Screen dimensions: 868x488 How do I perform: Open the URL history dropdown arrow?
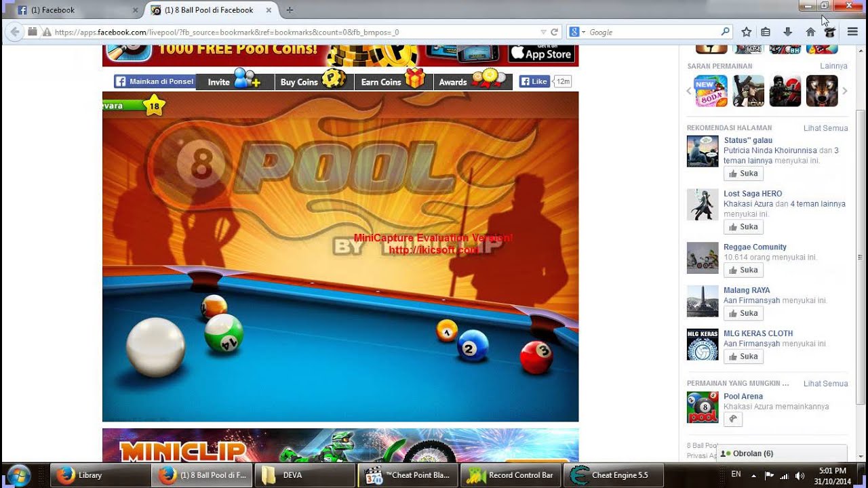tap(543, 32)
